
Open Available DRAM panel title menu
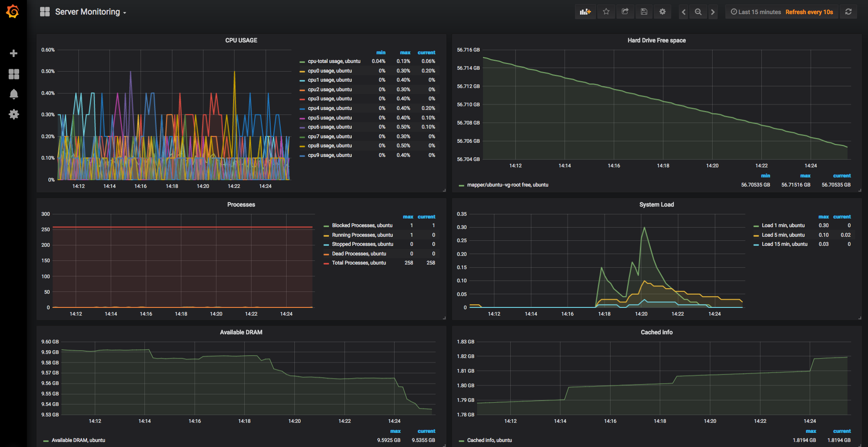241,332
